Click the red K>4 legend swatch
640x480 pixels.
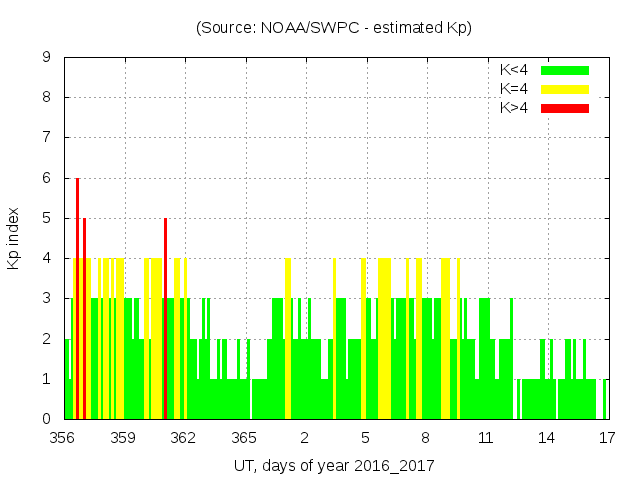pos(565,108)
